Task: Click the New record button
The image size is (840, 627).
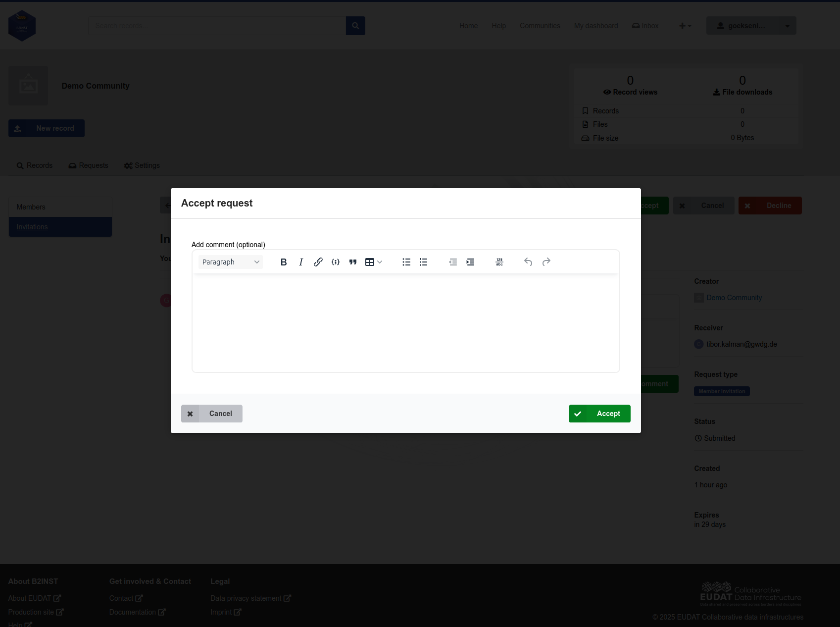Action: pos(47,128)
